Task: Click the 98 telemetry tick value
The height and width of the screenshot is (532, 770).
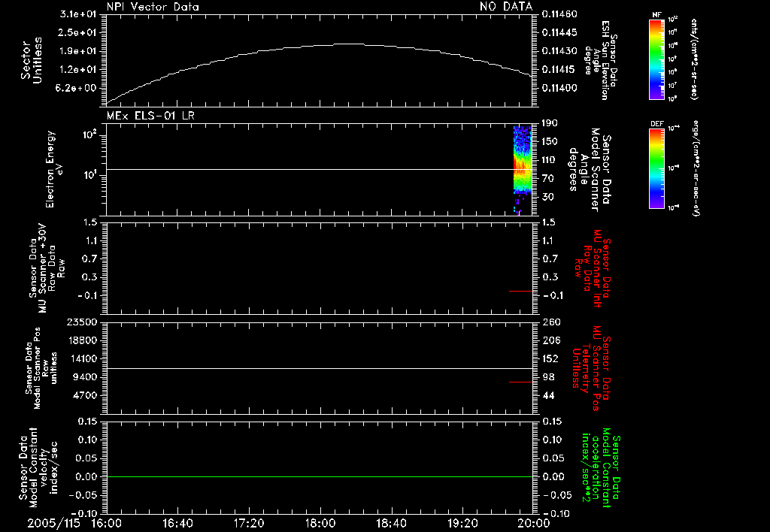Action: [548, 377]
